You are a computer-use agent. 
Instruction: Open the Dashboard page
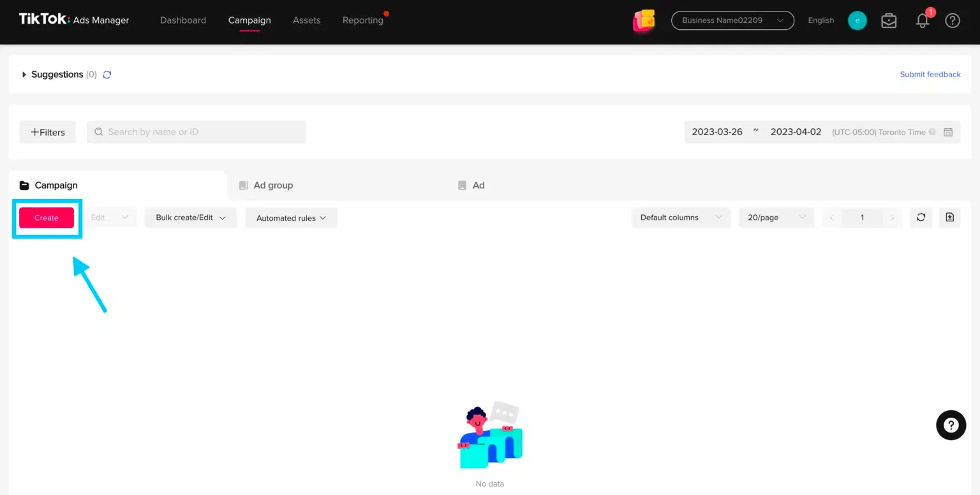(183, 20)
